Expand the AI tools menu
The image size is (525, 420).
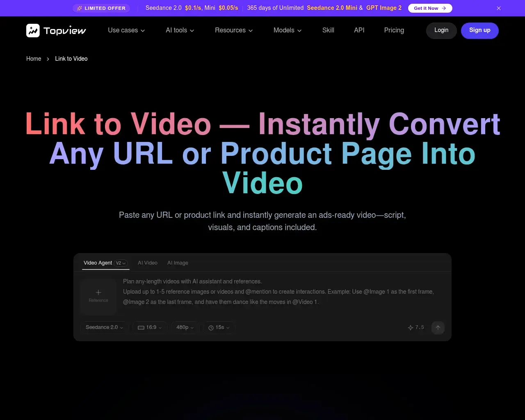[180, 30]
